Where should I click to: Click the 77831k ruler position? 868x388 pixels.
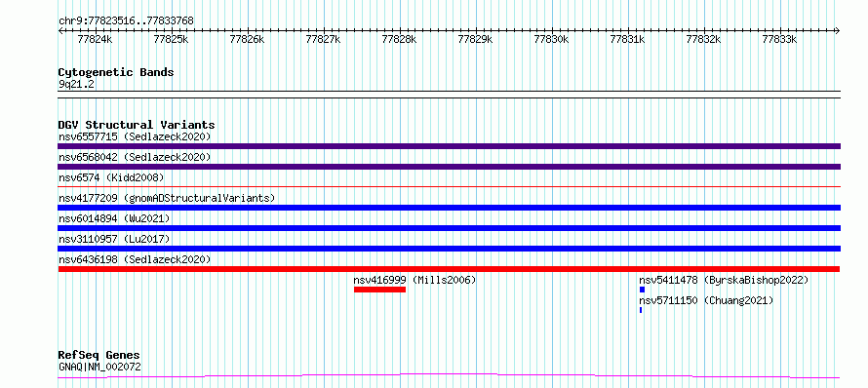point(628,40)
